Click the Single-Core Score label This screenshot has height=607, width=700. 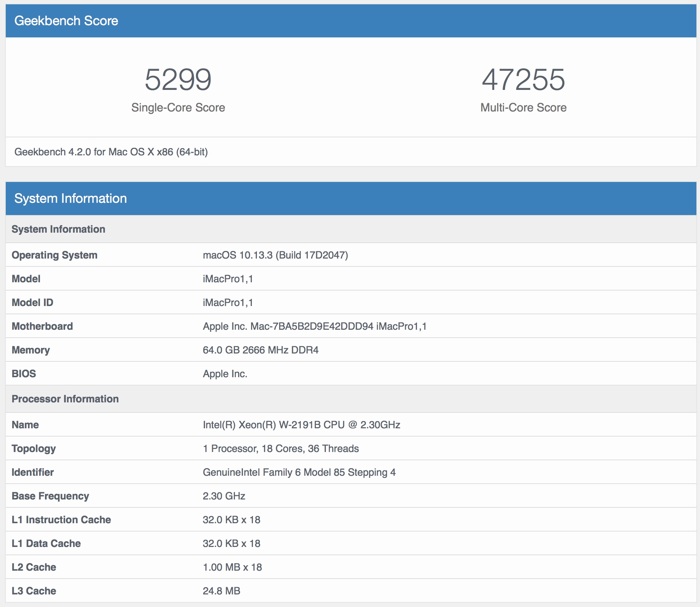(178, 108)
